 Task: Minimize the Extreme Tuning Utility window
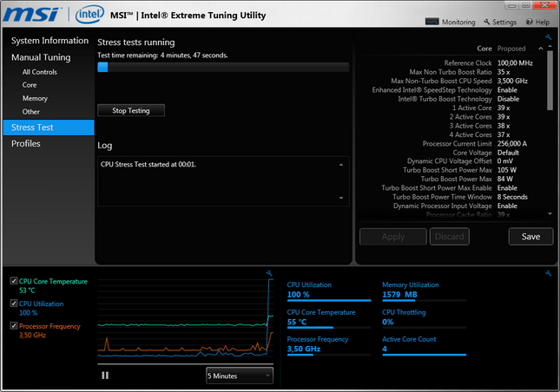511,5
